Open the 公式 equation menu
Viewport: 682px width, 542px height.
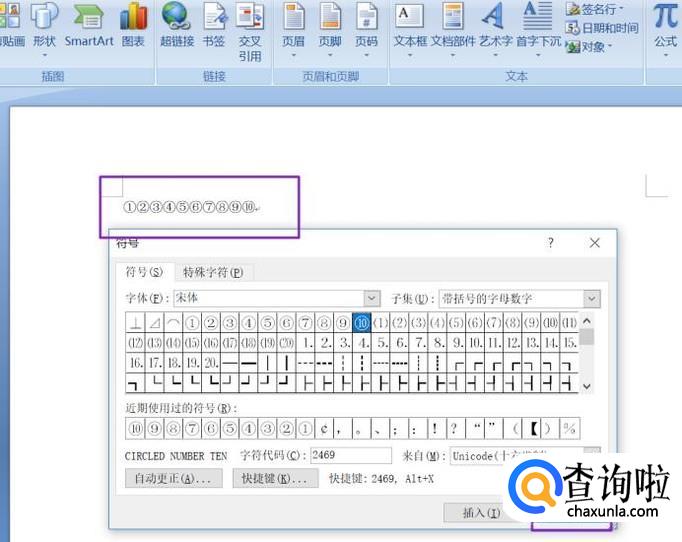tap(665, 29)
